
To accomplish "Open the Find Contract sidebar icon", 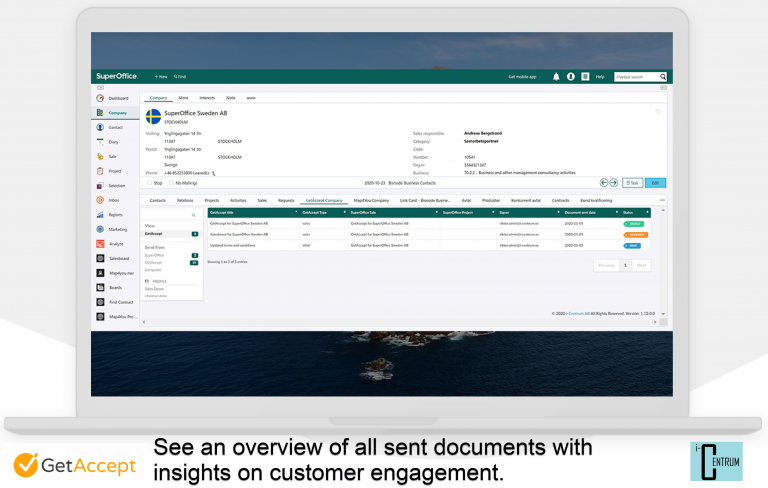I will tap(100, 302).
